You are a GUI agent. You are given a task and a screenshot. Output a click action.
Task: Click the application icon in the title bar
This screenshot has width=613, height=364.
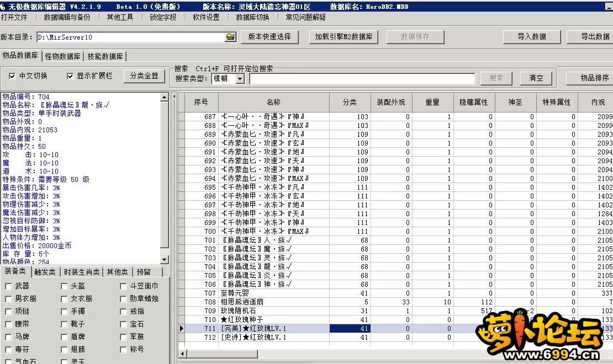click(x=3, y=6)
